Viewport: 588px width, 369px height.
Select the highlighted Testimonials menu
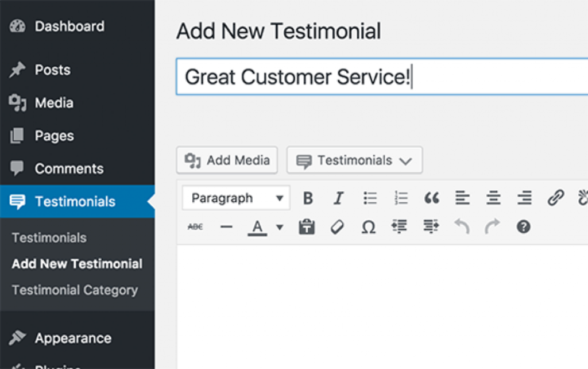(78, 202)
